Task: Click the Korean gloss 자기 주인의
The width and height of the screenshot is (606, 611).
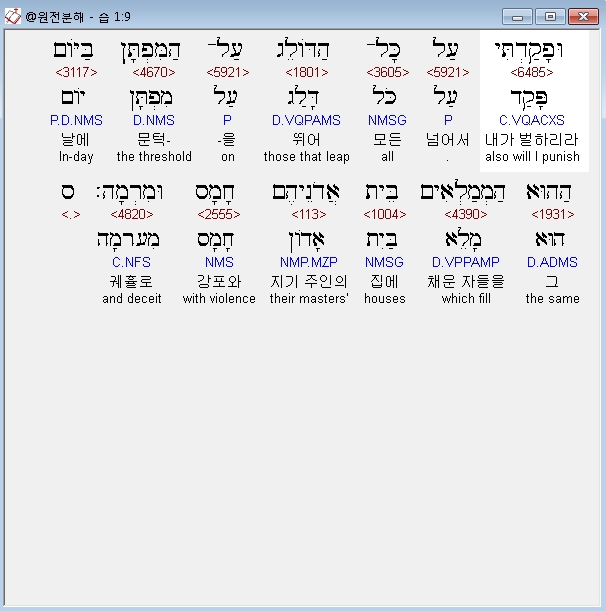Action: [309, 281]
